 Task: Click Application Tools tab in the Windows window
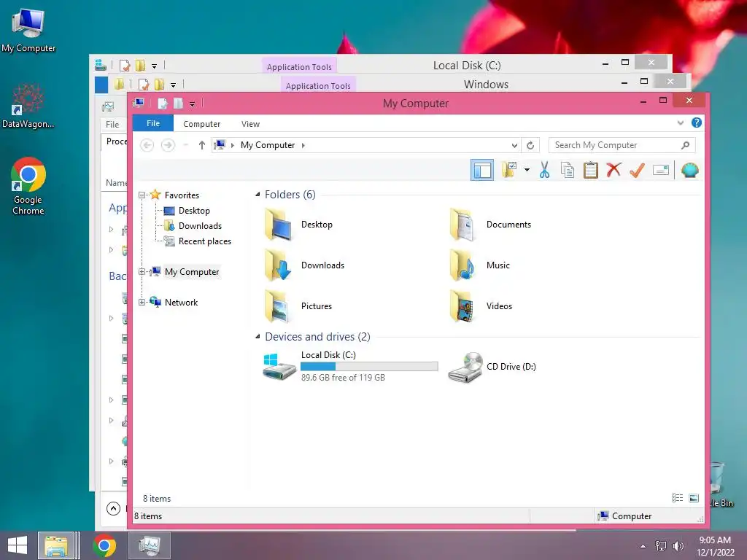click(318, 86)
